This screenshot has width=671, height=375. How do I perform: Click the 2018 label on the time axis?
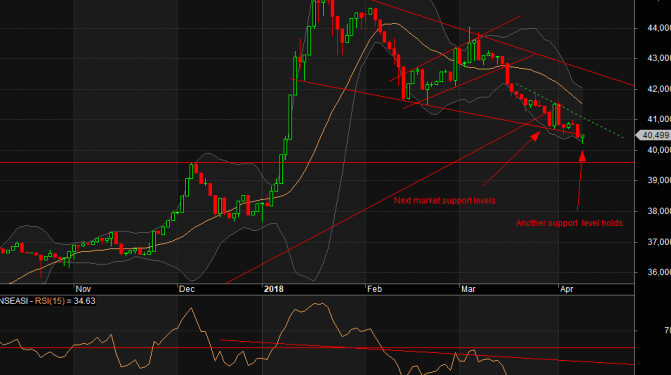(274, 289)
